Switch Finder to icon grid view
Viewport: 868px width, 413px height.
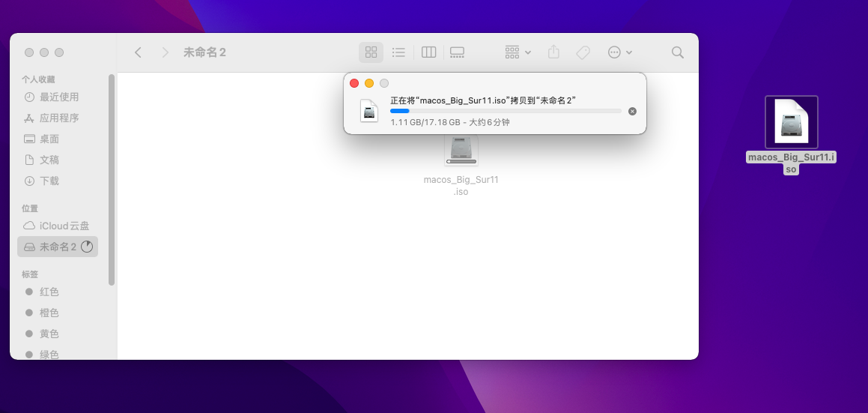click(x=371, y=52)
